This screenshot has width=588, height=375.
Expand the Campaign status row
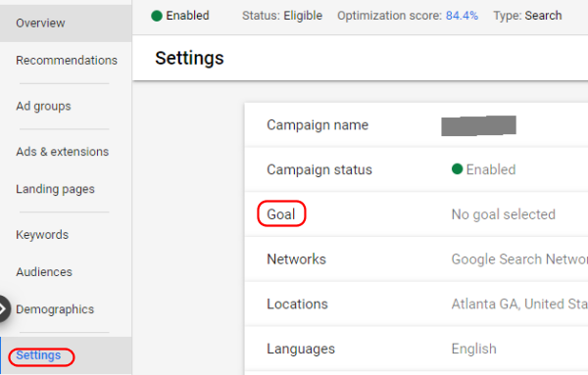[x=416, y=169]
